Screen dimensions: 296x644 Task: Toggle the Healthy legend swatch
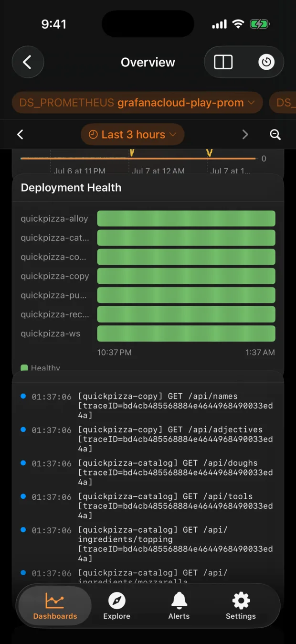click(x=24, y=368)
